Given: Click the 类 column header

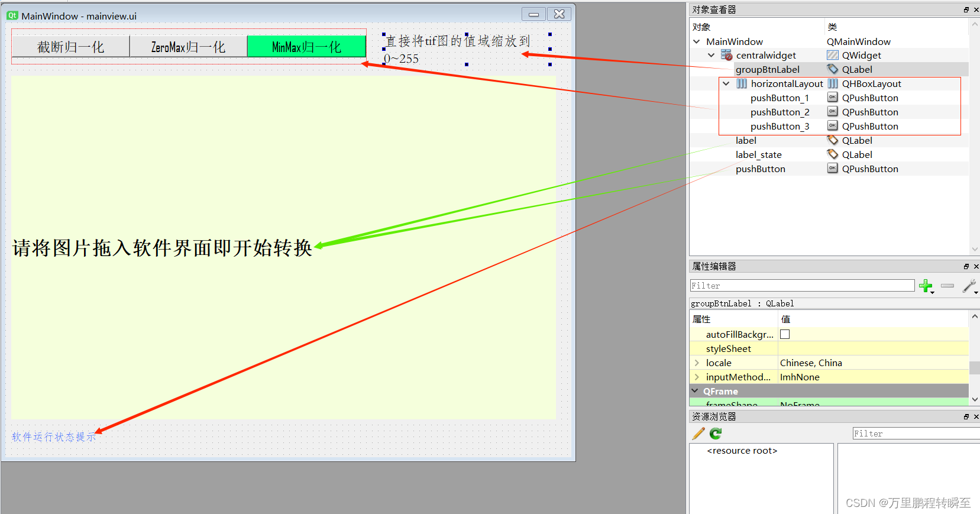Looking at the screenshot, I should tap(897, 27).
